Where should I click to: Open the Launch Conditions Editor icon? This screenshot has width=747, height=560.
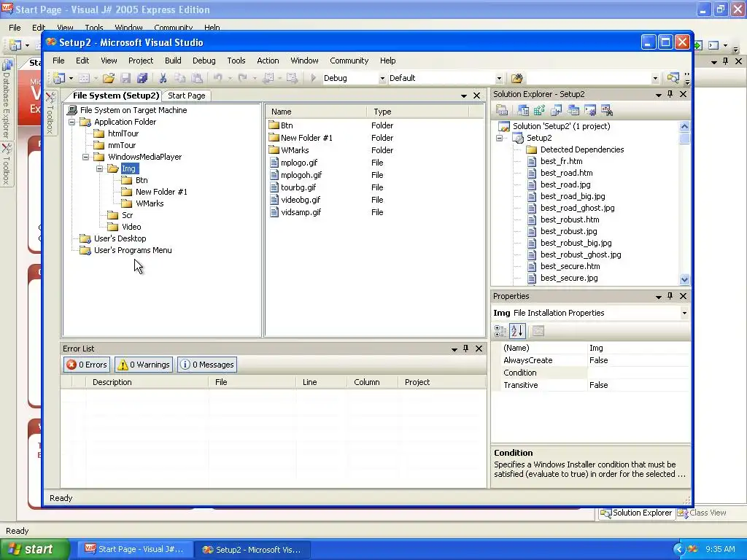pos(606,111)
